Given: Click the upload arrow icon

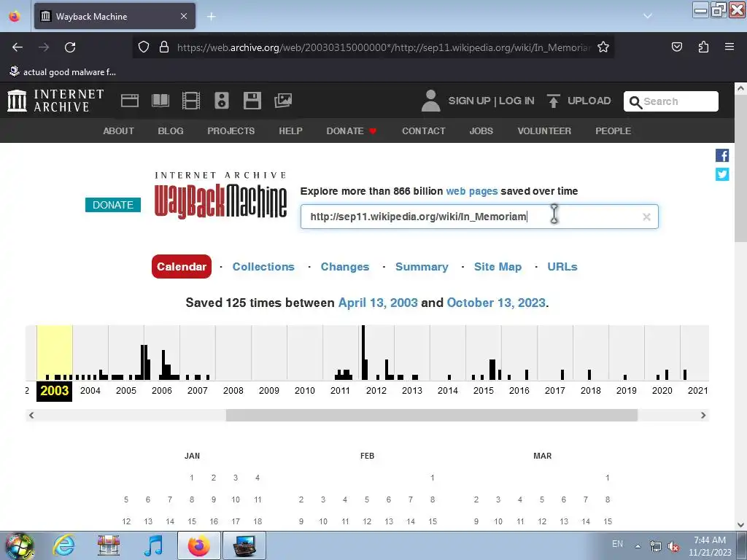Looking at the screenshot, I should coord(553,101).
